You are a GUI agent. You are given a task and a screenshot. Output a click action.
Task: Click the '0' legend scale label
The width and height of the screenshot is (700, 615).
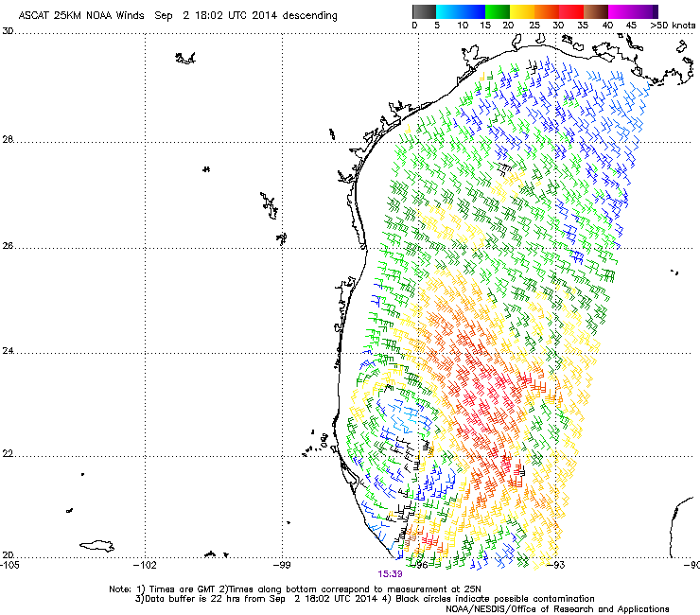coord(414,26)
